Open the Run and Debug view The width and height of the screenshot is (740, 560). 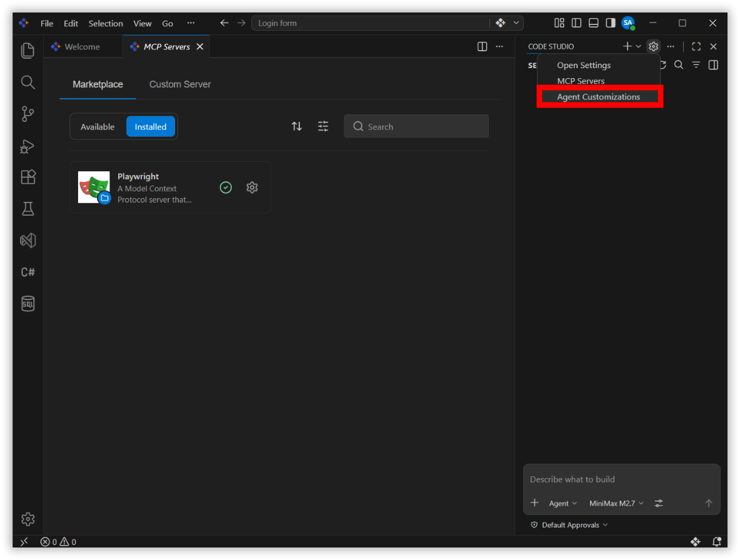point(28,146)
